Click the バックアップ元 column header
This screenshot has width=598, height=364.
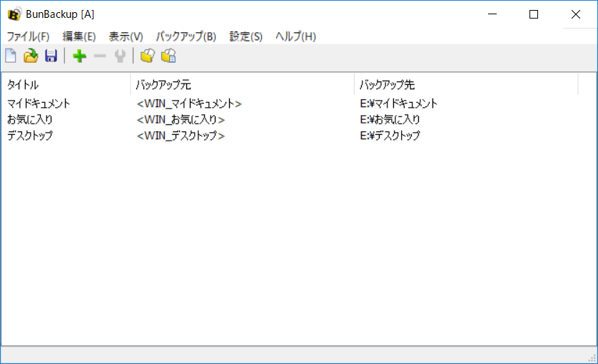[243, 85]
